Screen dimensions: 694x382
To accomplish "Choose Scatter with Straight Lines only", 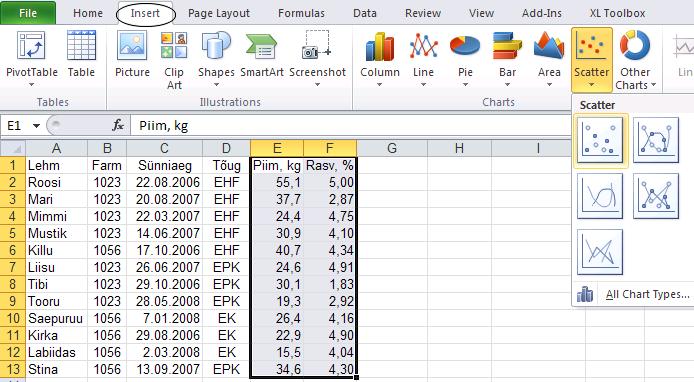I will click(x=600, y=252).
